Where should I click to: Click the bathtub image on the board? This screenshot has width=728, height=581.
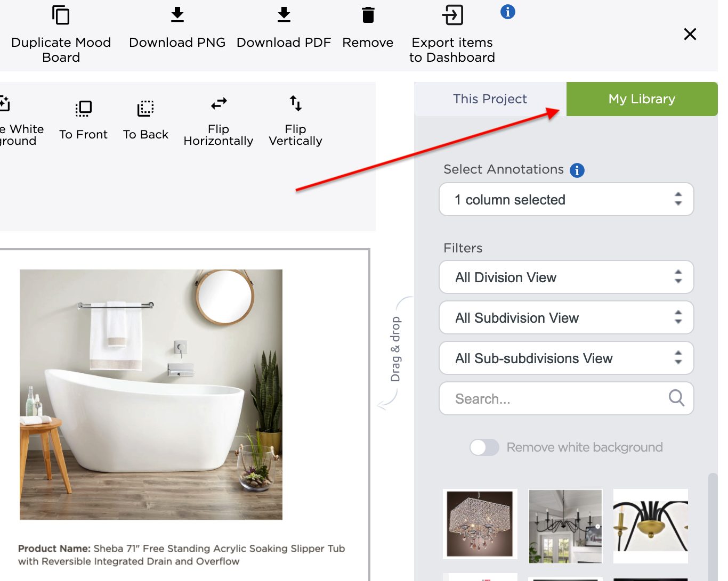151,395
